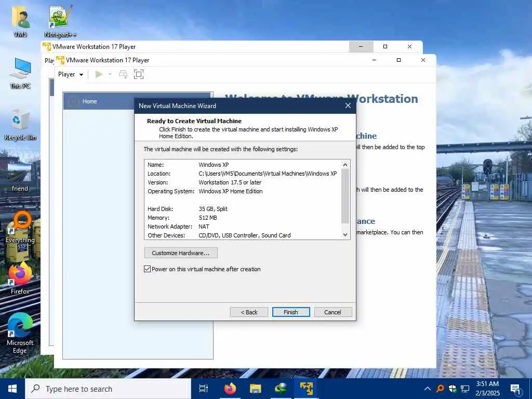Open the Windows Security tray icon
The height and width of the screenshot is (399, 532).
[453, 389]
